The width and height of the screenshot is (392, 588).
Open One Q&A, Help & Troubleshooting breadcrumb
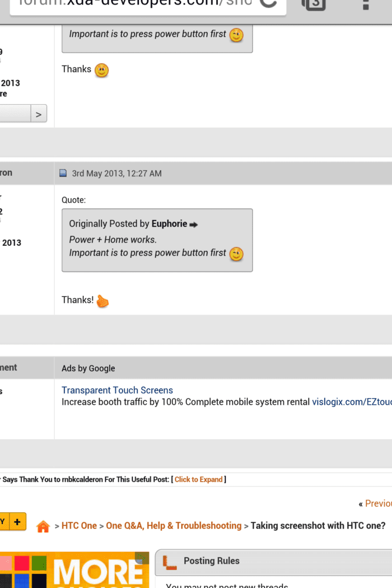174,526
